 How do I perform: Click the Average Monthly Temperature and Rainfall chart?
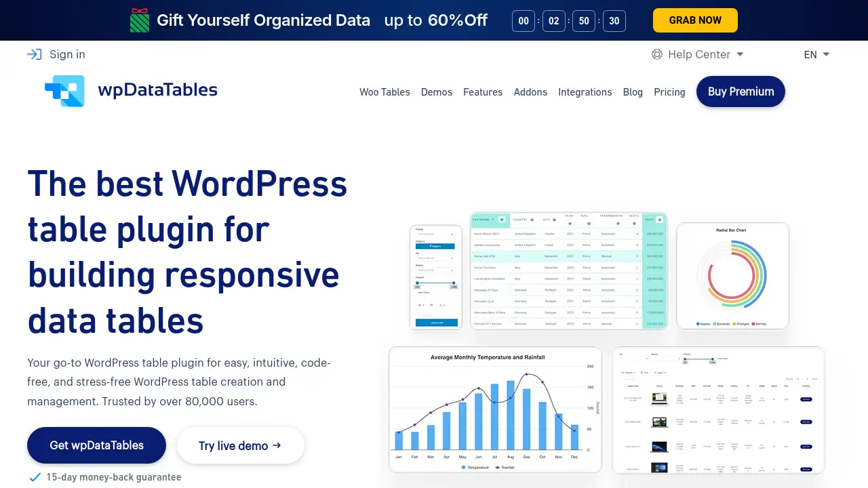[495, 409]
